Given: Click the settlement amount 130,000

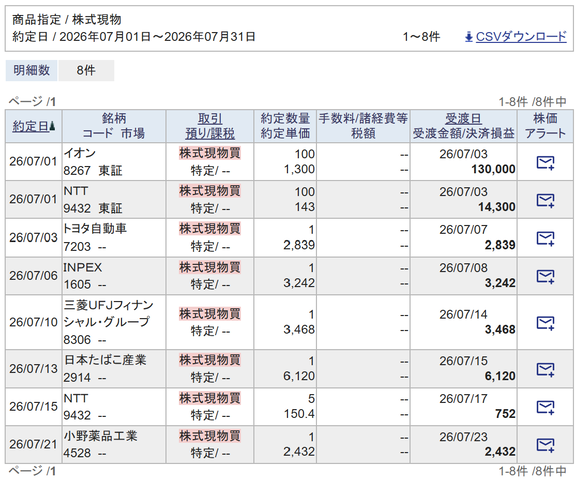Looking at the screenshot, I should coord(493,169).
